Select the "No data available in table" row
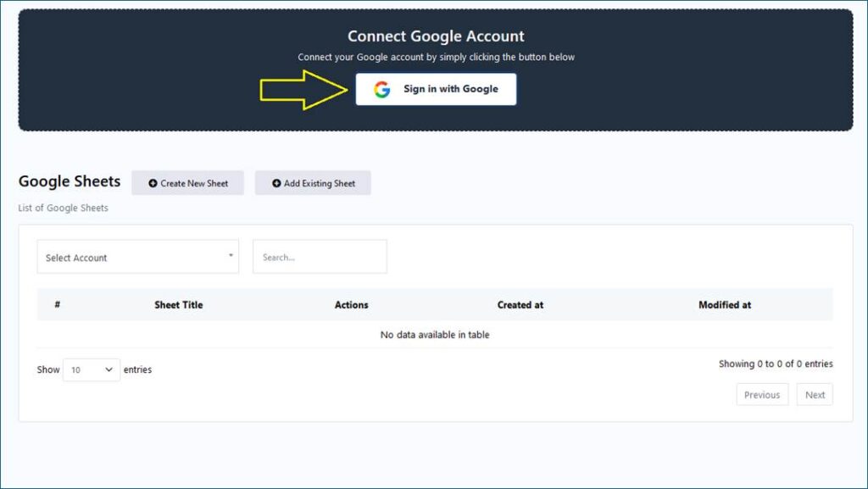Image resolution: width=868 pixels, height=489 pixels. coord(435,335)
